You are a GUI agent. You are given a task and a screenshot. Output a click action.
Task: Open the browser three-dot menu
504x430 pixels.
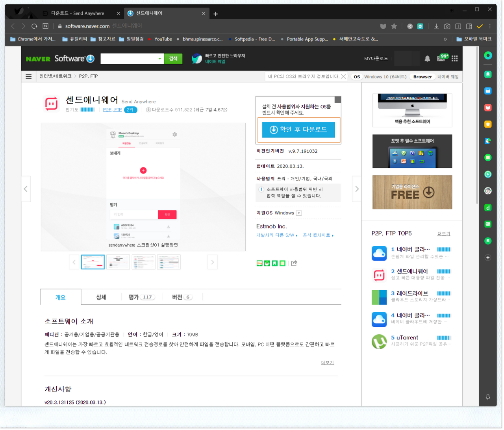tap(490, 26)
